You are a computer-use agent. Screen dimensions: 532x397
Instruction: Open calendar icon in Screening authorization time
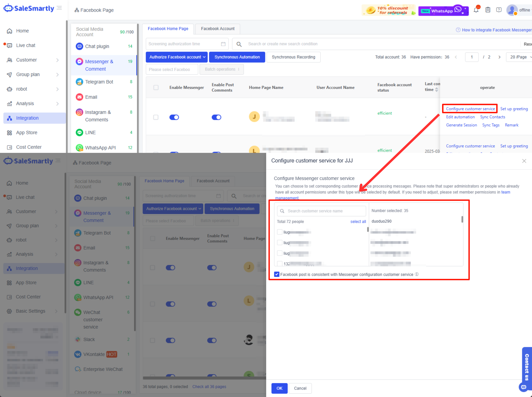tap(223, 44)
